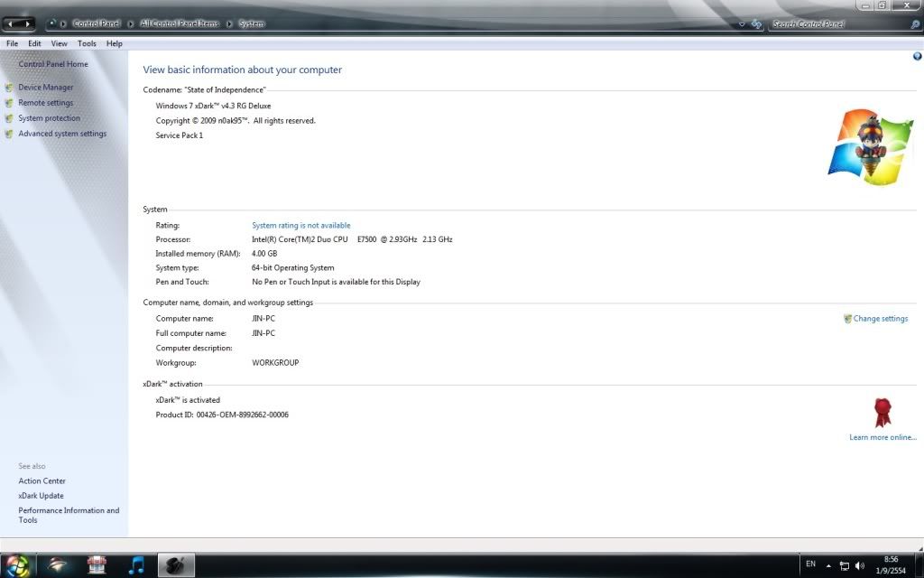This screenshot has width=924, height=578.
Task: Open the Help menu
Action: 115,43
